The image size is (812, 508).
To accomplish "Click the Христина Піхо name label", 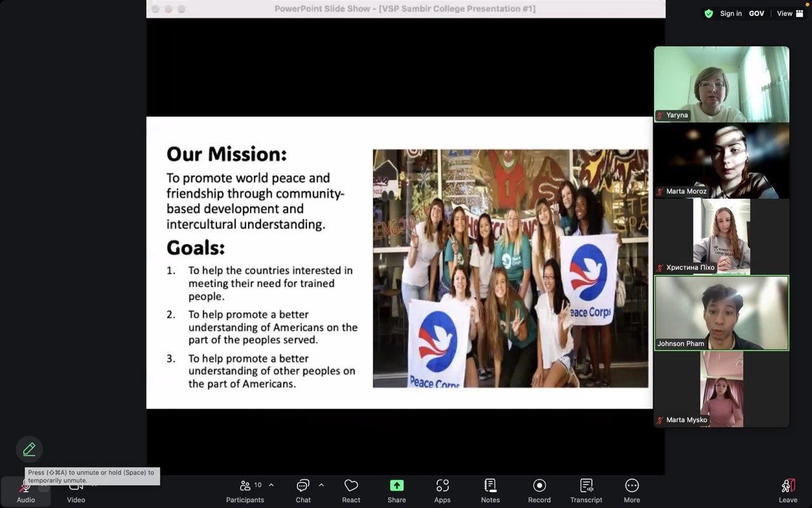I will [690, 267].
